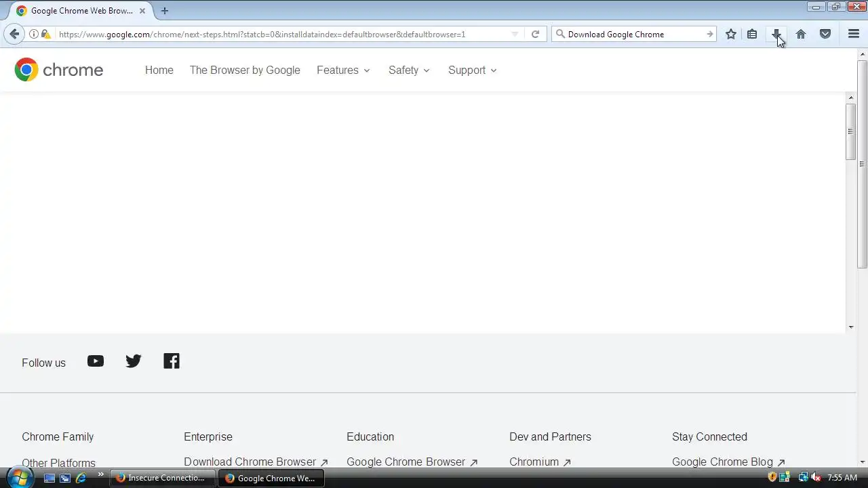Select the Google Chrome Web Browser tab
This screenshot has width=868, height=488.
(x=81, y=11)
